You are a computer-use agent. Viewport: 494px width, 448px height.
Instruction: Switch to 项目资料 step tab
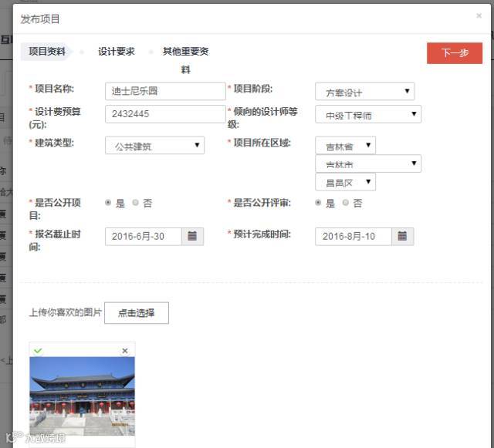[47, 52]
